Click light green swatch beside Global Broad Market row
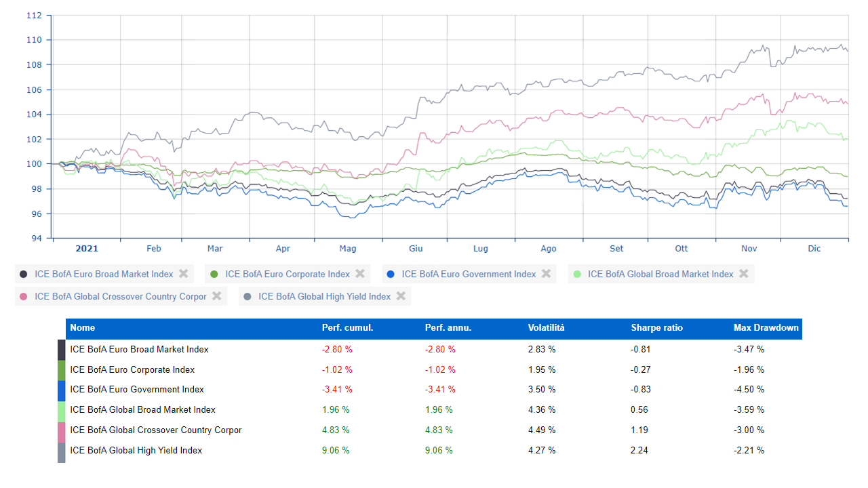The width and height of the screenshot is (868, 488). 62,410
